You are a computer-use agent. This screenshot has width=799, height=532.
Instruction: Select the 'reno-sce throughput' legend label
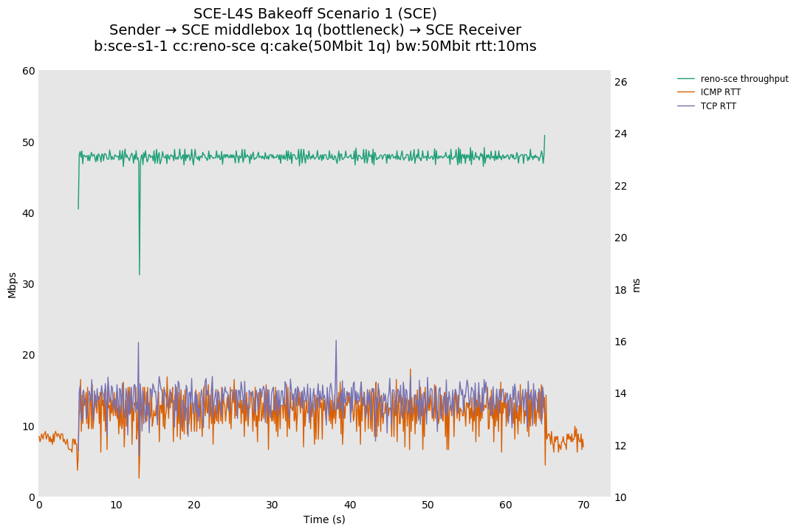tap(744, 79)
